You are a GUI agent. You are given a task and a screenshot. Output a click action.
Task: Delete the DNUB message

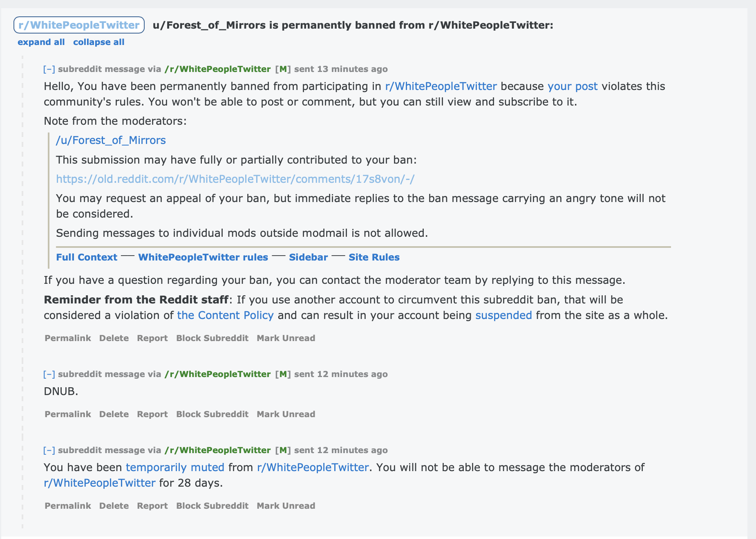coord(114,414)
